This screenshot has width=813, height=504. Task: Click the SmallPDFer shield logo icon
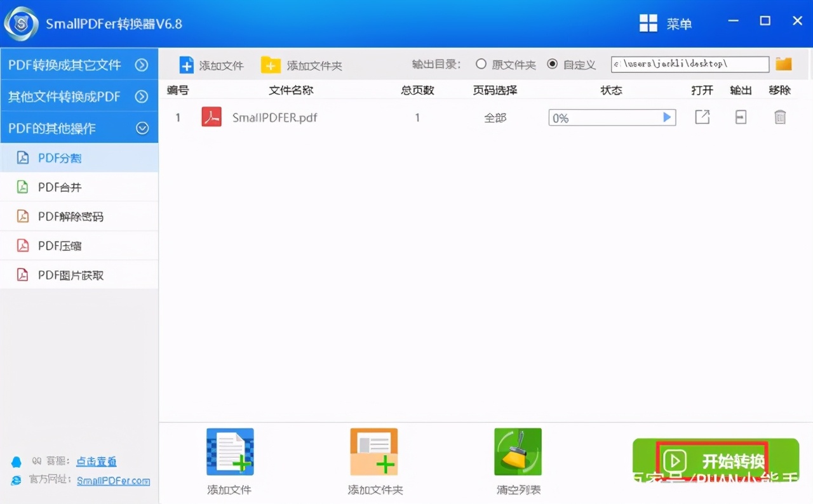click(x=21, y=23)
